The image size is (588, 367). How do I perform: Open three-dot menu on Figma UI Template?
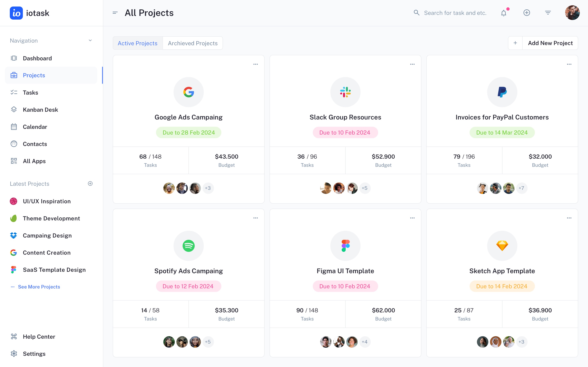click(x=412, y=218)
